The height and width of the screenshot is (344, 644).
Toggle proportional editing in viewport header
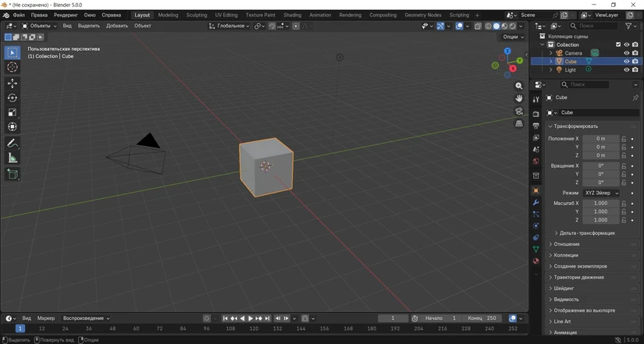tap(296, 26)
